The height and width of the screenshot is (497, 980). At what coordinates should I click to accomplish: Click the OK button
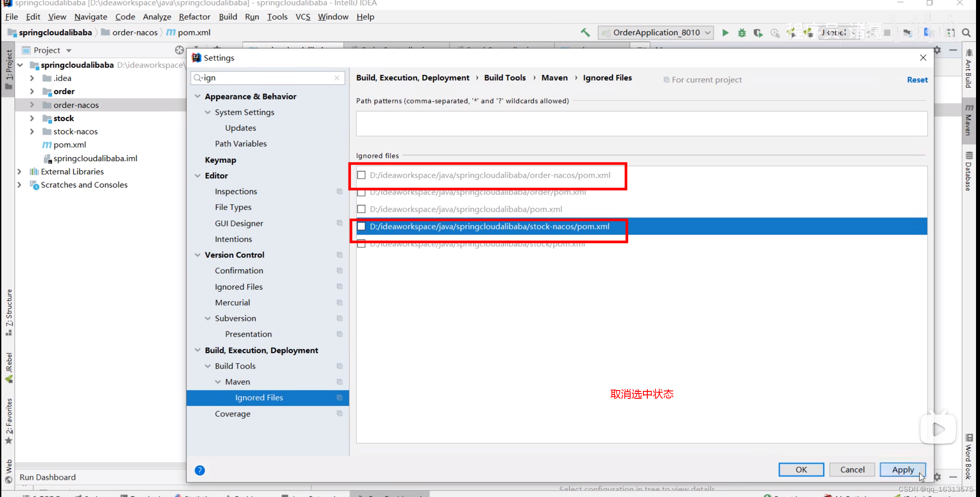pyautogui.click(x=801, y=469)
